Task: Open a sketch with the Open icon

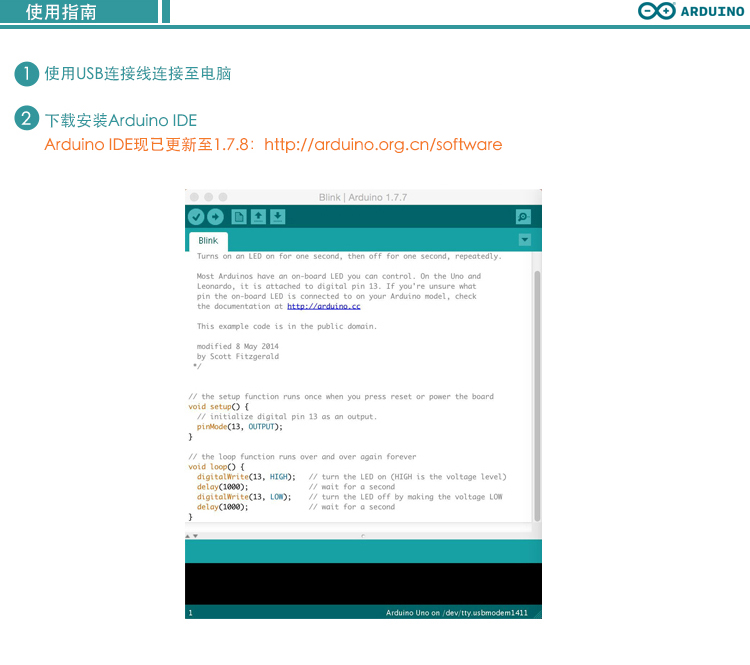Action: point(258,217)
